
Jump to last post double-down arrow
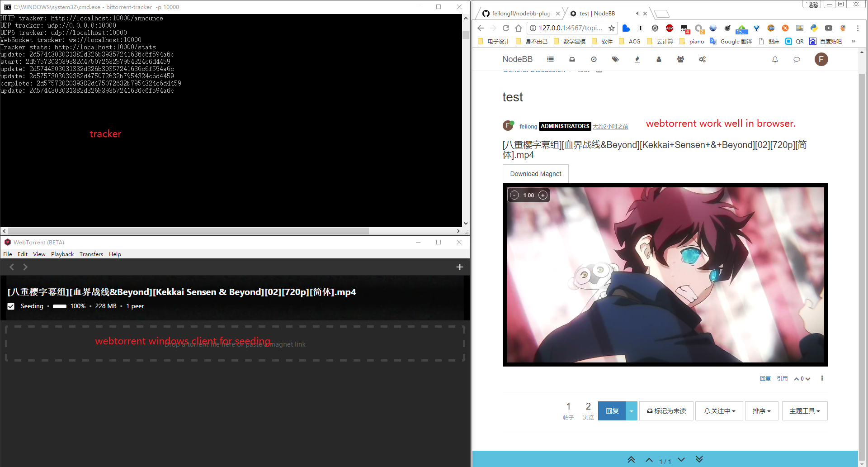click(699, 459)
